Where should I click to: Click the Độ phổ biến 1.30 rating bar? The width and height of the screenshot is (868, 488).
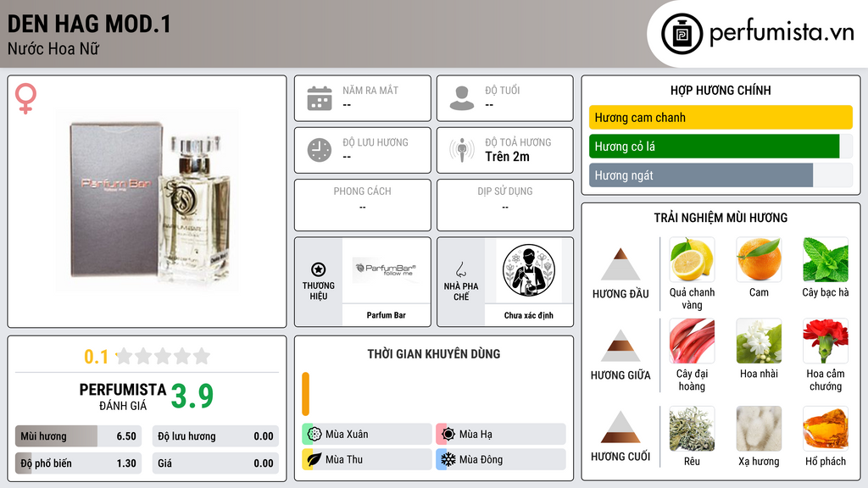(78, 463)
